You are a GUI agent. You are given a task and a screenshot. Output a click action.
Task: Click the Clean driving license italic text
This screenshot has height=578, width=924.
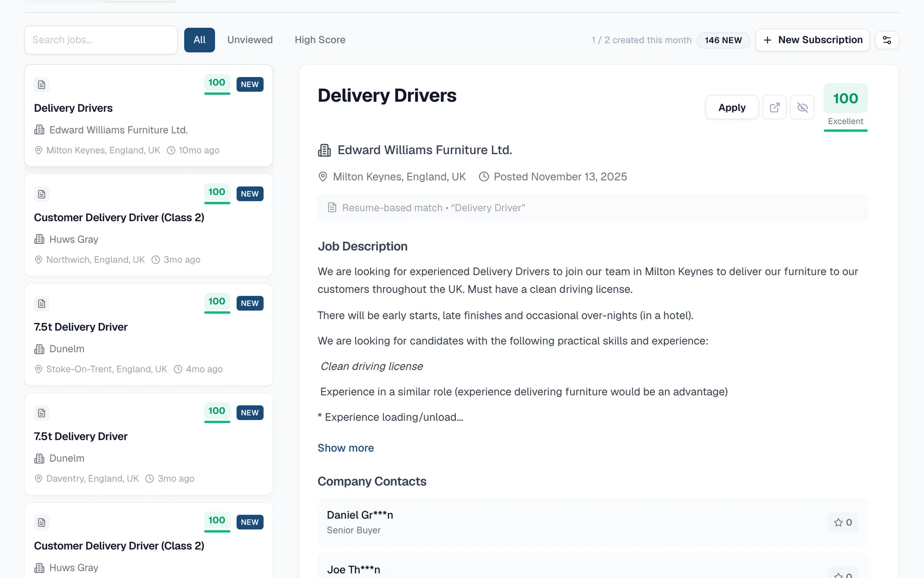[372, 367]
